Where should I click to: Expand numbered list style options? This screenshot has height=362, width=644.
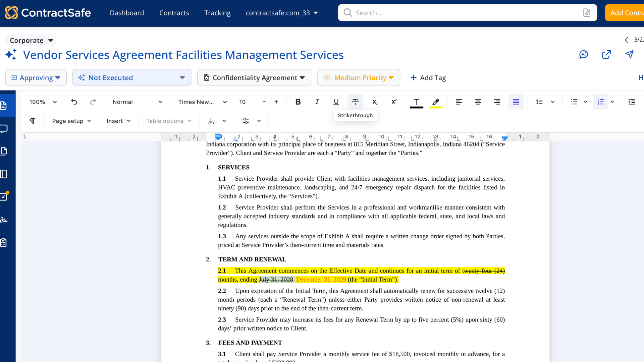coord(612,102)
